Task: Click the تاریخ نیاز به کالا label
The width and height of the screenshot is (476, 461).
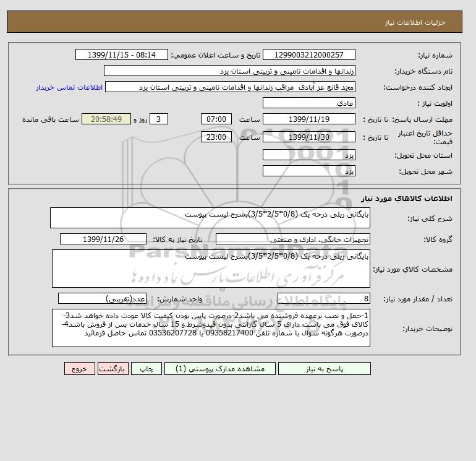Action: [177, 239]
